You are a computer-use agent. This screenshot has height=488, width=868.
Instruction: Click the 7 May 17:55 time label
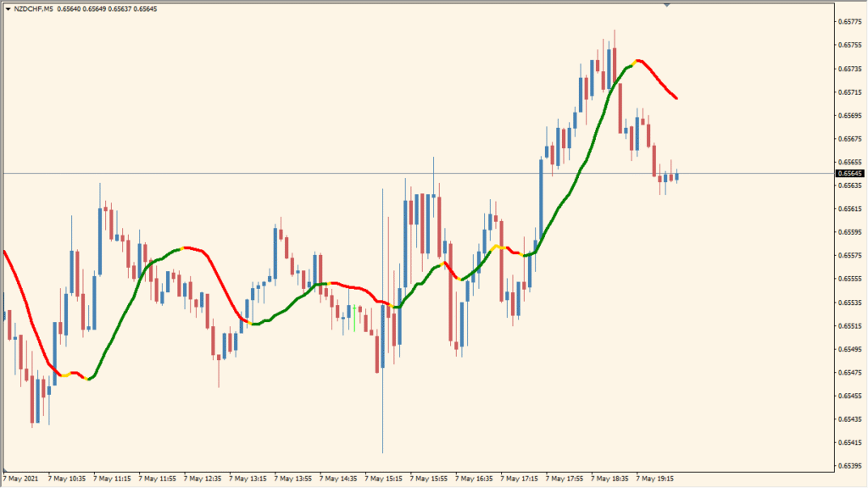pyautogui.click(x=564, y=479)
